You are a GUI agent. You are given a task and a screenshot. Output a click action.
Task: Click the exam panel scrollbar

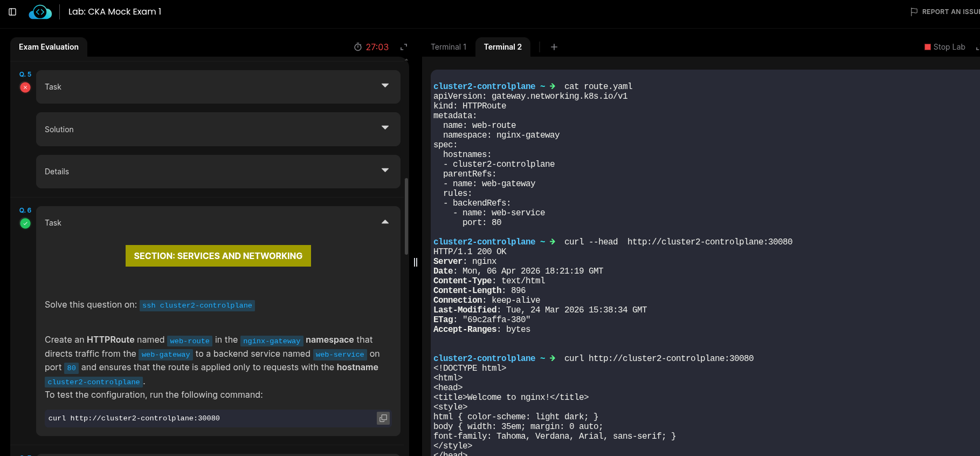click(x=406, y=216)
